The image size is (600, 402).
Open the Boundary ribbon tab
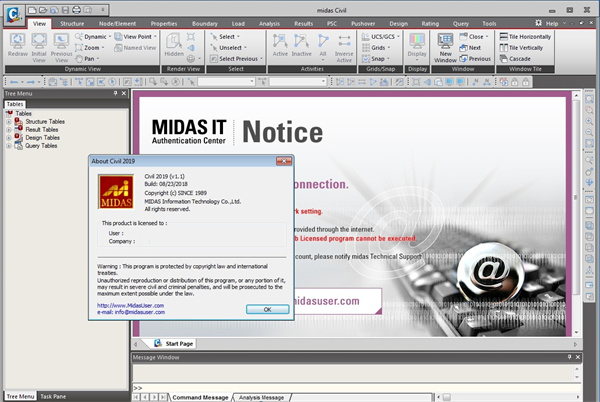pyautogui.click(x=205, y=24)
